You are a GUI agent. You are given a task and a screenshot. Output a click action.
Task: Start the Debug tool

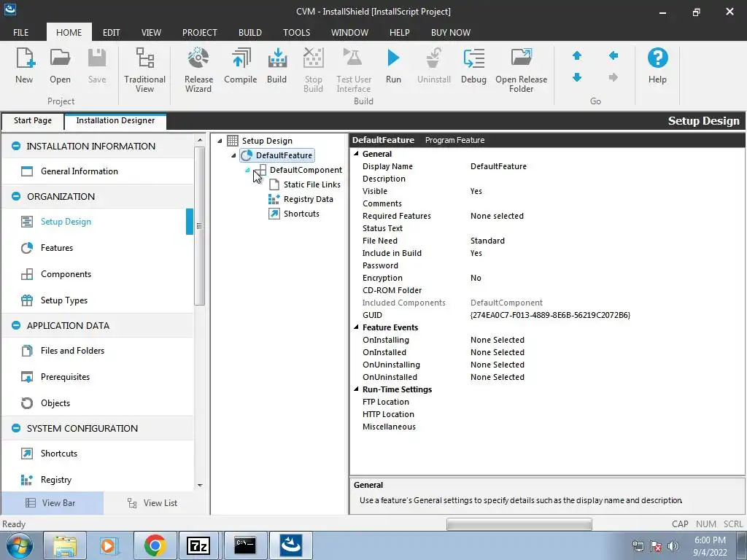tap(473, 66)
